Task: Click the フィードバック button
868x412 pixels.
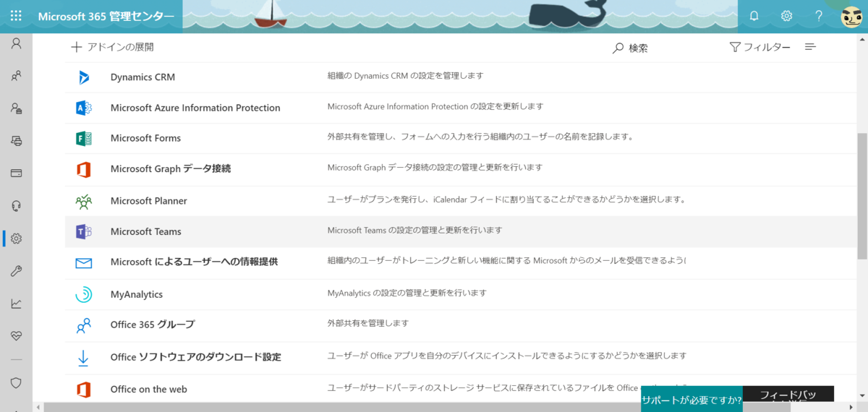Action: pos(788,395)
